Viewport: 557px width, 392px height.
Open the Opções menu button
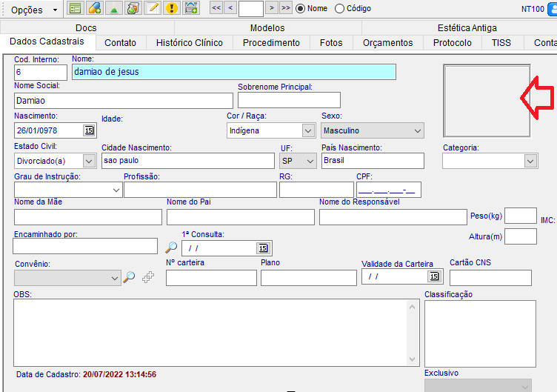point(34,10)
